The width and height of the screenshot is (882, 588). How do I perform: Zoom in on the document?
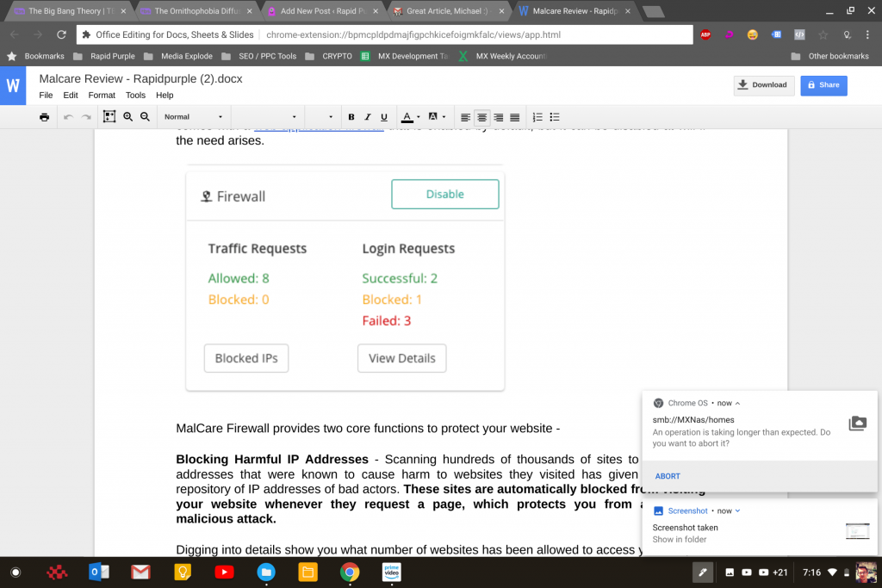(x=127, y=116)
